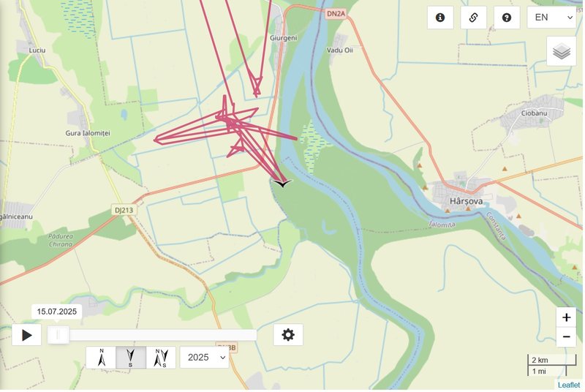Open the gear settings button
The height and width of the screenshot is (392, 585).
click(x=288, y=335)
